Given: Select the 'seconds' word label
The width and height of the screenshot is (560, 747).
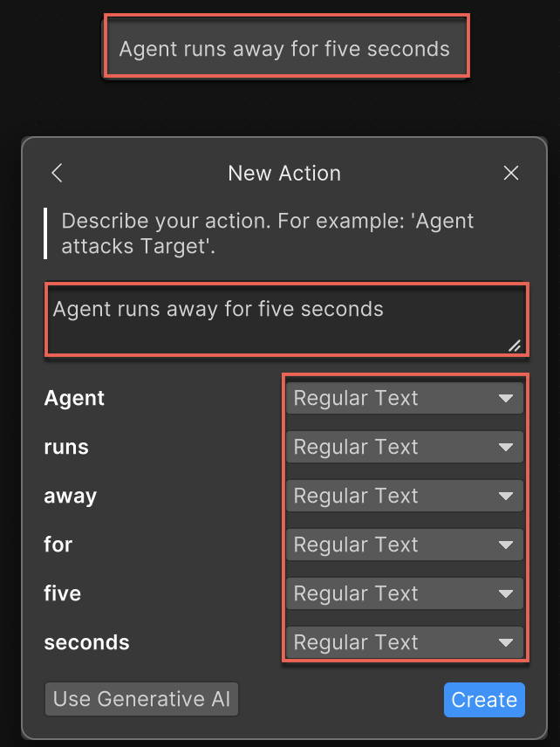Looking at the screenshot, I should pyautogui.click(x=86, y=643).
